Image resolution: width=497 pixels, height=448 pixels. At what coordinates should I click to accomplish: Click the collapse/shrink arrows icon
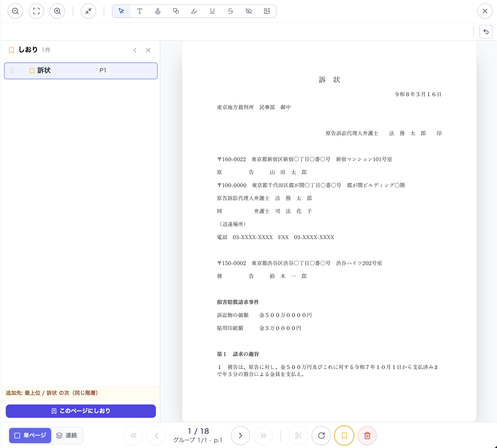(x=88, y=11)
